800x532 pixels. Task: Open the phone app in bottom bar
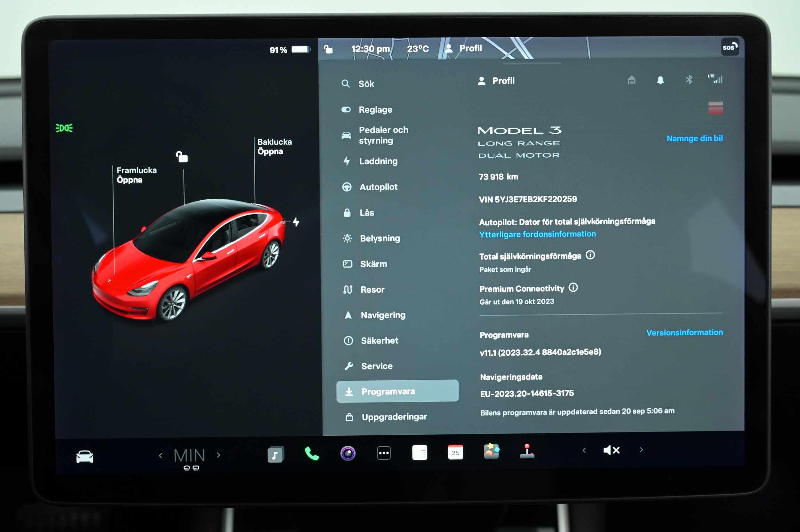click(x=312, y=453)
